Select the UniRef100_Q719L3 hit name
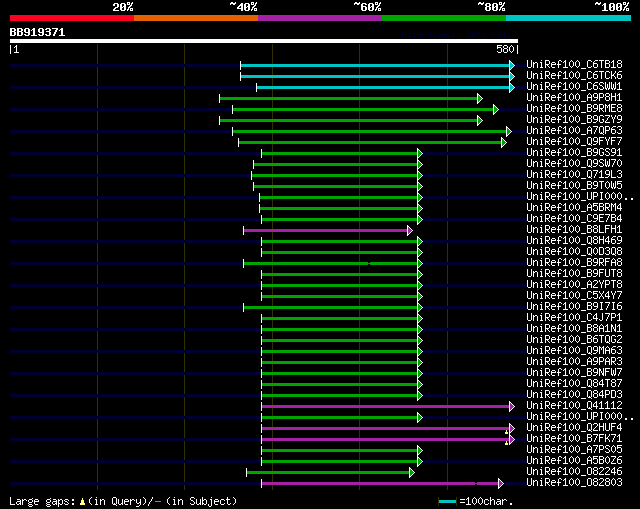Image resolution: width=640 pixels, height=509 pixels. [574, 174]
